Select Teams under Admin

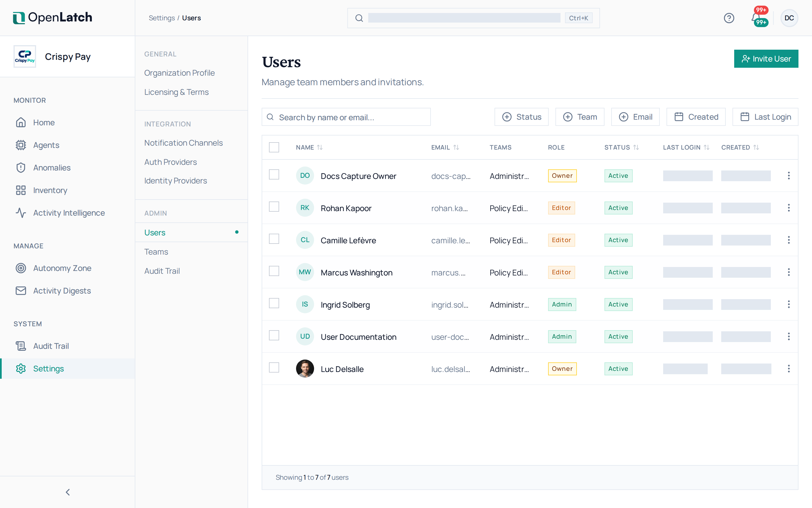[156, 252]
